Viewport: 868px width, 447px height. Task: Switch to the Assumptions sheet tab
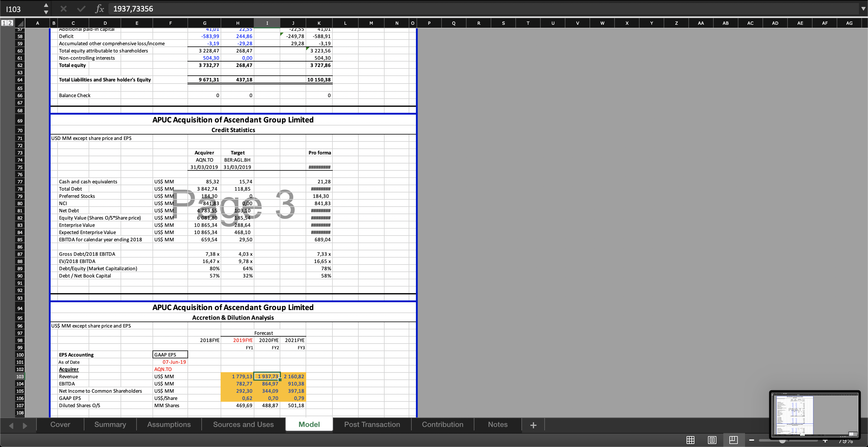tap(169, 424)
